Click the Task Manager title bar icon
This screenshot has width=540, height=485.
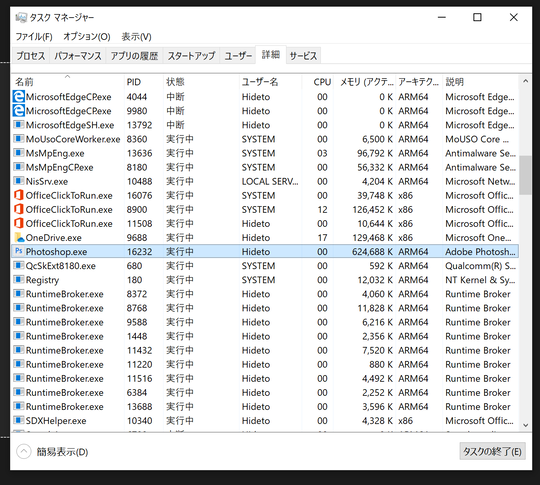tap(21, 17)
